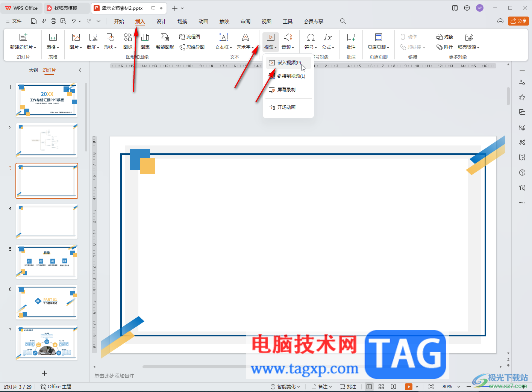This screenshot has width=532, height=392.
Task: Switch to slide sorter view icon
Action: click(x=381, y=387)
